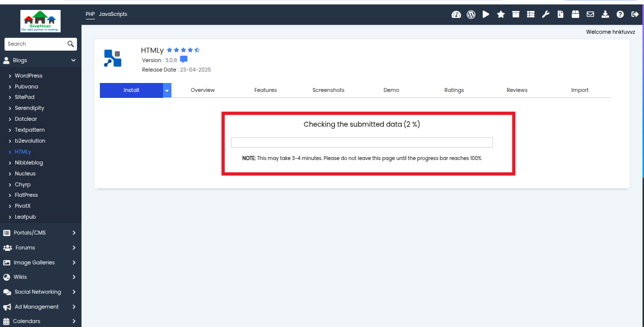Open the star ratings icon in top bar
Image resolution: width=644 pixels, height=327 pixels.
pos(501,14)
